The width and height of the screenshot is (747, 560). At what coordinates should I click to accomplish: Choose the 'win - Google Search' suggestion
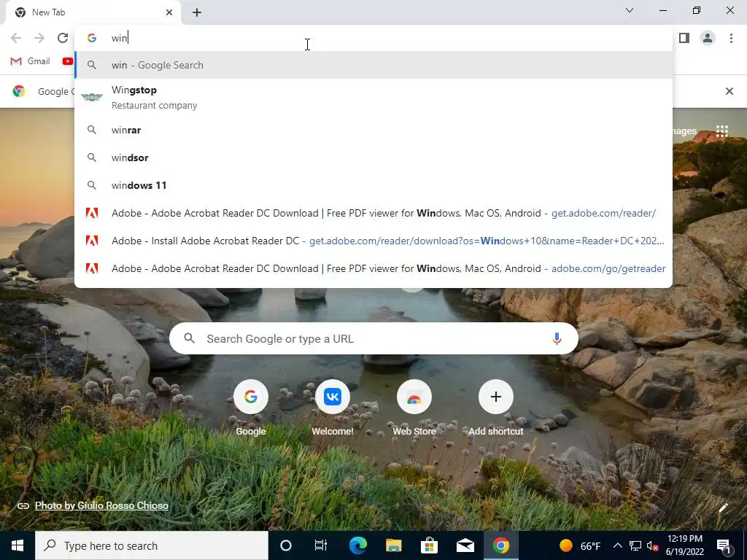[x=373, y=65]
